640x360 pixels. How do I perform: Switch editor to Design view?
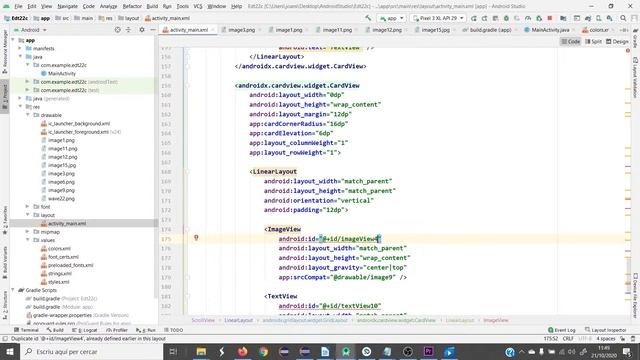pos(617,42)
